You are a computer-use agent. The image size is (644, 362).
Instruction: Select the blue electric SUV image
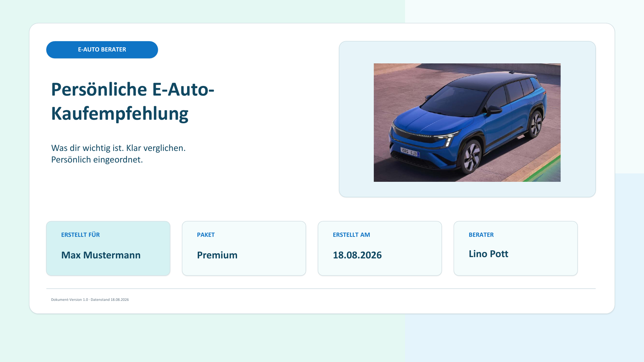click(x=467, y=123)
